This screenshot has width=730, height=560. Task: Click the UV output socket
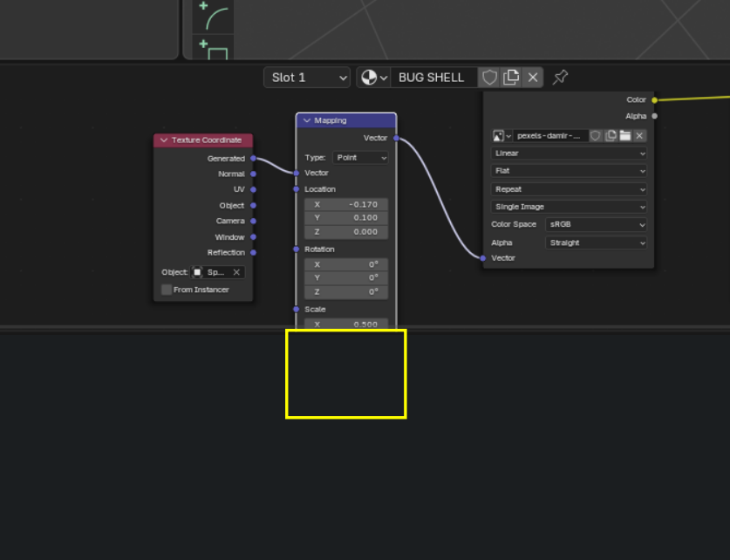[x=253, y=189]
